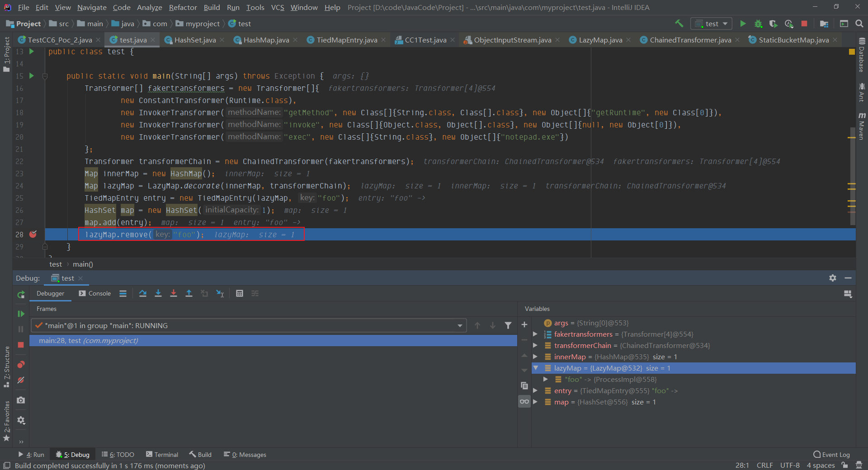Click the Debug bug icon in the top toolbar
This screenshot has width=868, height=470.
[x=758, y=23]
